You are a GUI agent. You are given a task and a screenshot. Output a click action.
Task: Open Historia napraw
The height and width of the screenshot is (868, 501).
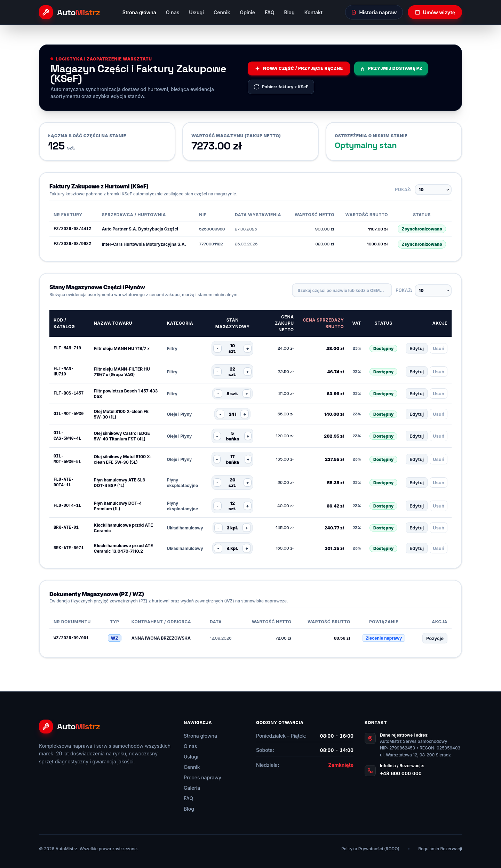374,13
